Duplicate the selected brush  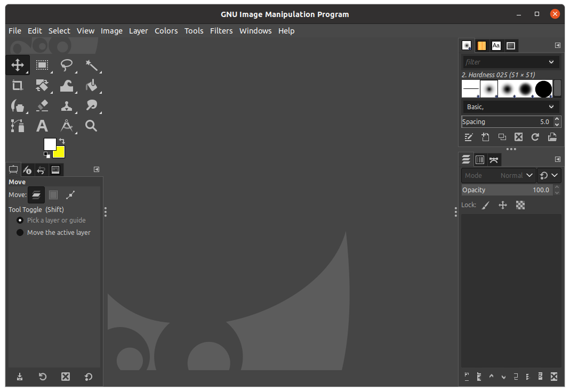tap(502, 137)
